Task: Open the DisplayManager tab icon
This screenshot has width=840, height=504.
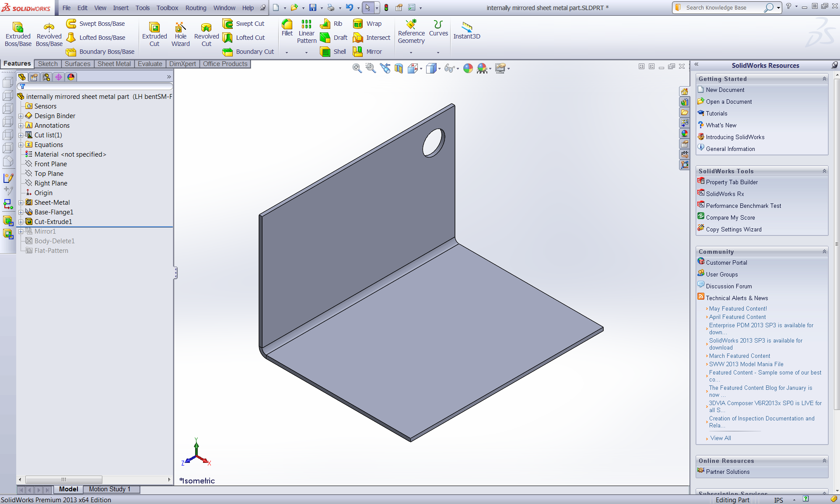Action: coord(71,77)
